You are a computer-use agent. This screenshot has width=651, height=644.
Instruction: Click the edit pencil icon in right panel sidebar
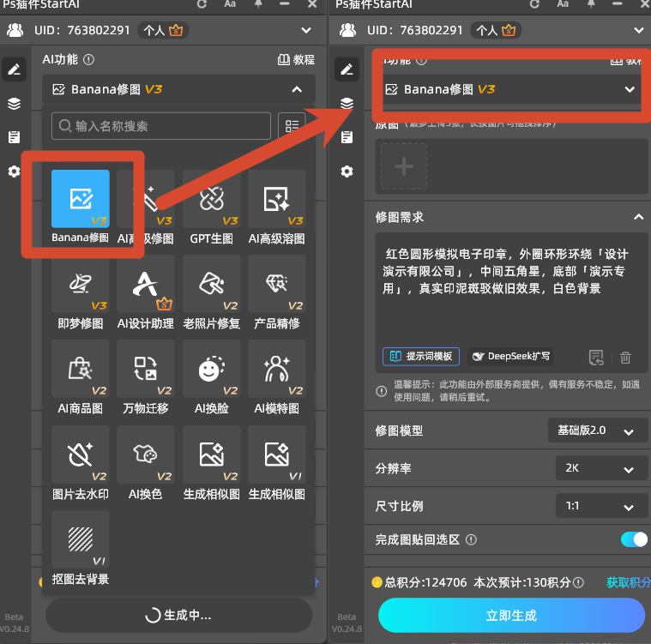pyautogui.click(x=347, y=69)
